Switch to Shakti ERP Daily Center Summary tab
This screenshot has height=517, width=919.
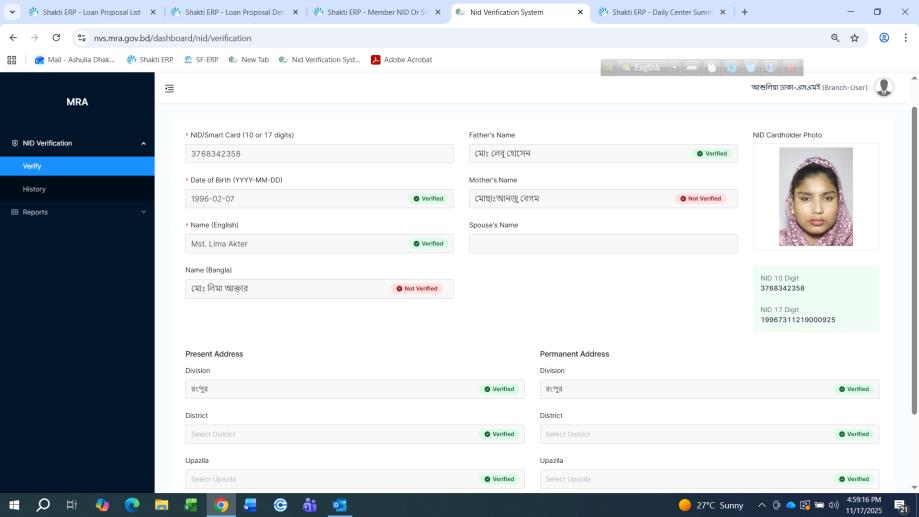(x=660, y=12)
